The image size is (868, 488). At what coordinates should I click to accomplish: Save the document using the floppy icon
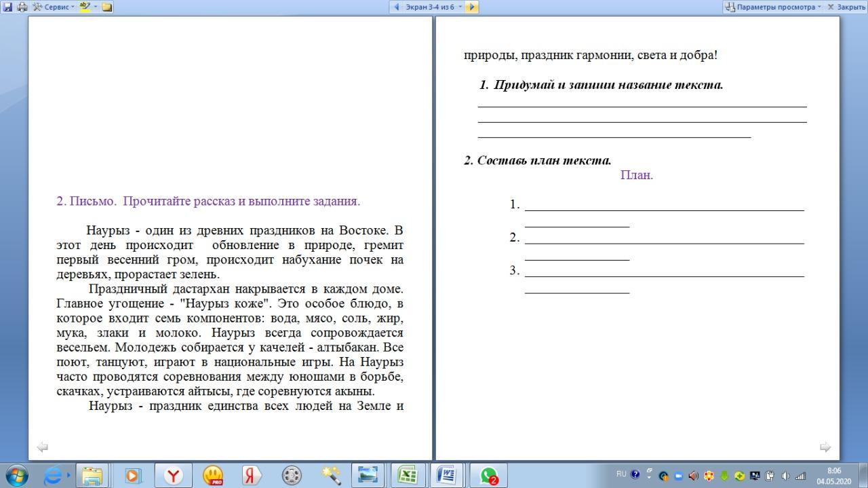point(7,7)
